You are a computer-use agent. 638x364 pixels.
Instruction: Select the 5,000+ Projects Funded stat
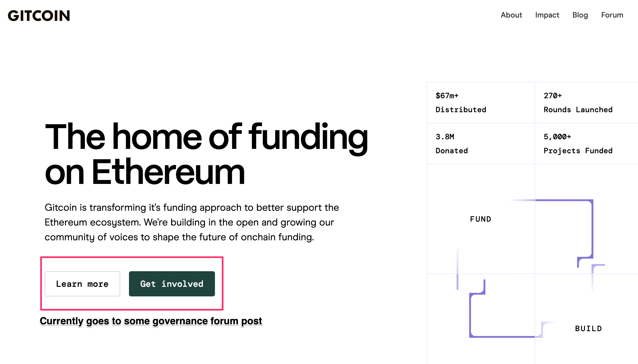coord(578,143)
